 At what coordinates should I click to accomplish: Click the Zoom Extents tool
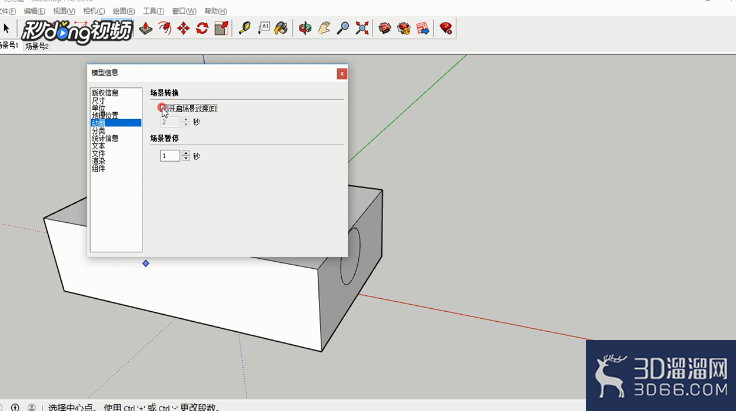(362, 28)
